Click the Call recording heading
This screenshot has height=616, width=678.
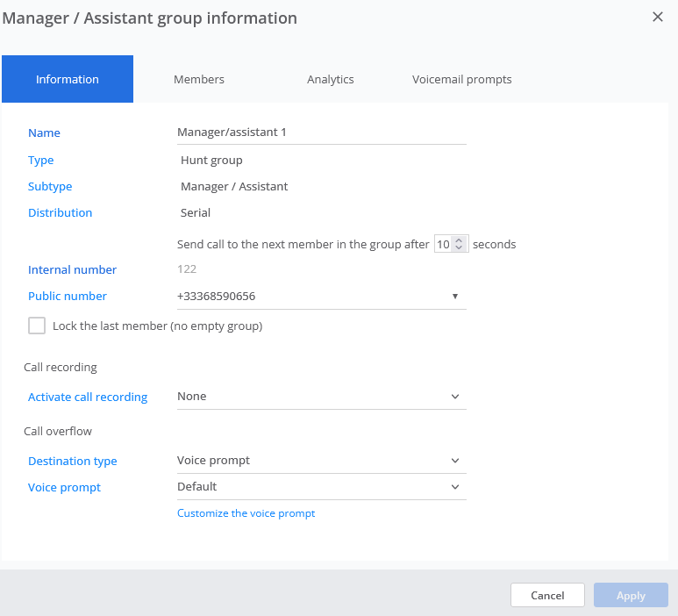point(61,368)
